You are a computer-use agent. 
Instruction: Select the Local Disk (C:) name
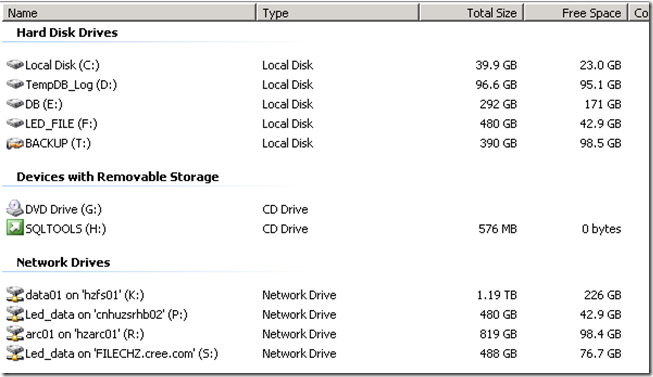tap(62, 65)
